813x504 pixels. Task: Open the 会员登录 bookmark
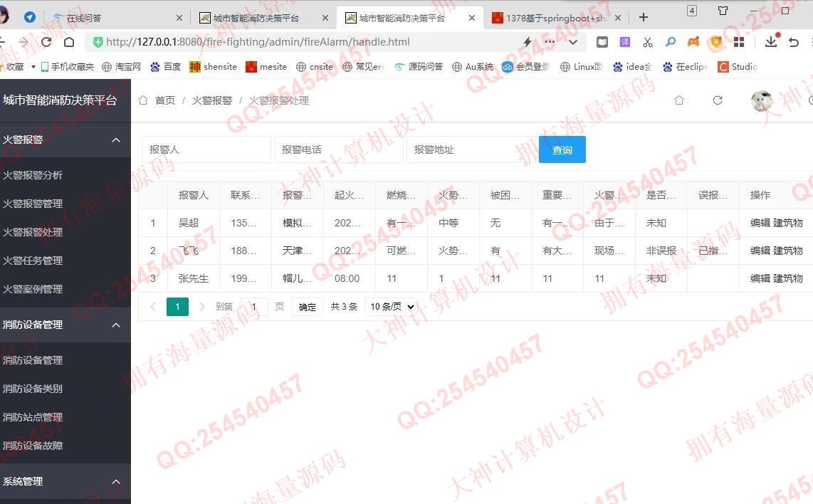click(x=525, y=66)
